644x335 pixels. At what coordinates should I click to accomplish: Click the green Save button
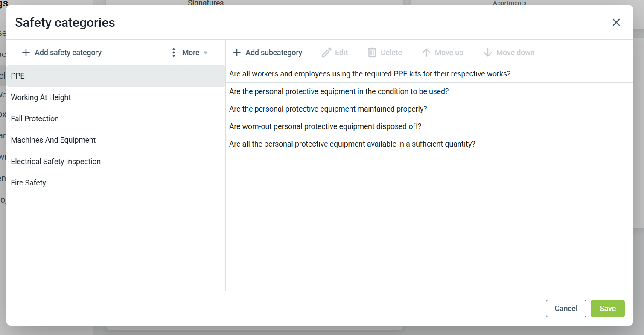click(x=608, y=309)
